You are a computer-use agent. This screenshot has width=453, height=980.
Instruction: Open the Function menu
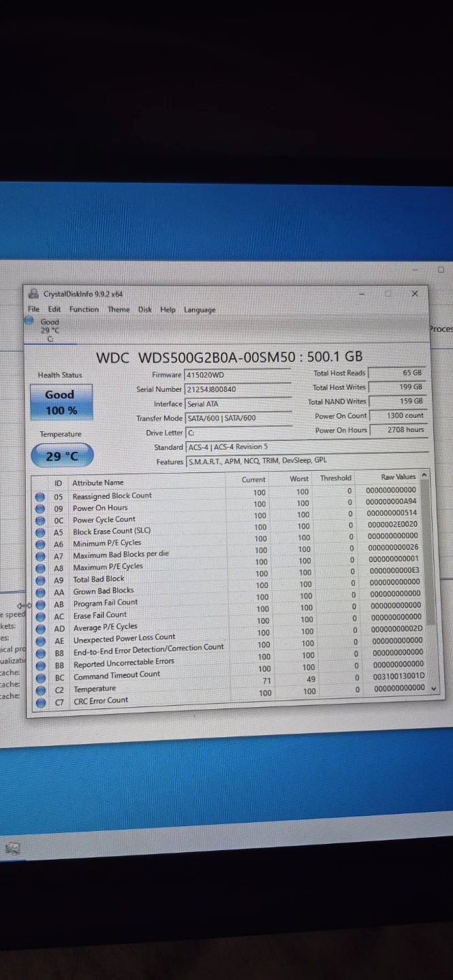pyautogui.click(x=84, y=309)
